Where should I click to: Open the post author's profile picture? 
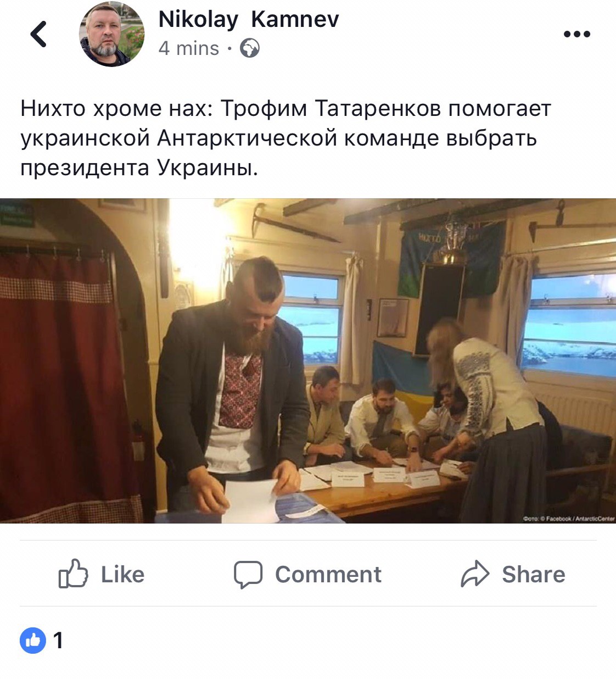pyautogui.click(x=112, y=34)
